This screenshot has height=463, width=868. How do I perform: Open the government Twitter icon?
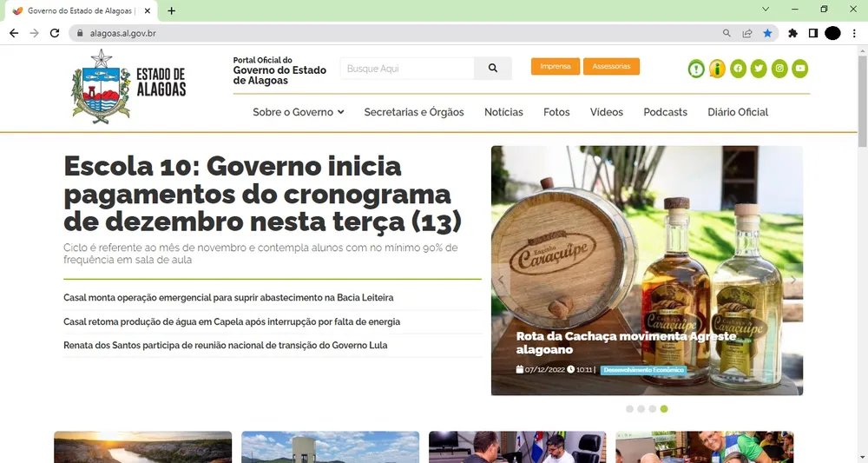coord(759,69)
